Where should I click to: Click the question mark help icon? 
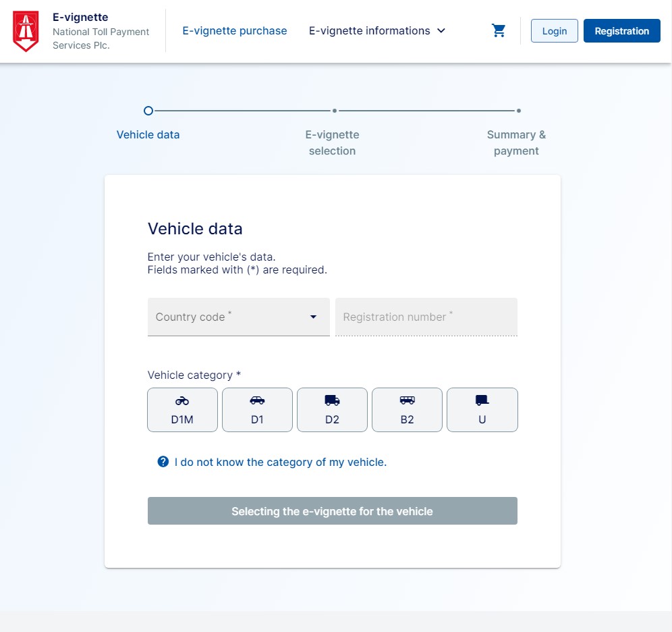pos(163,462)
